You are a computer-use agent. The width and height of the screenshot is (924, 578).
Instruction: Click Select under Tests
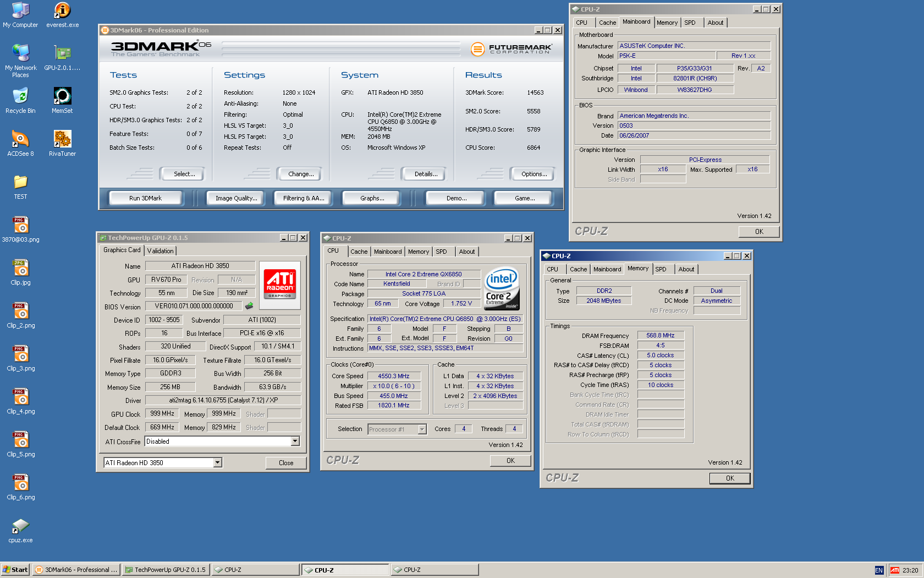184,174
